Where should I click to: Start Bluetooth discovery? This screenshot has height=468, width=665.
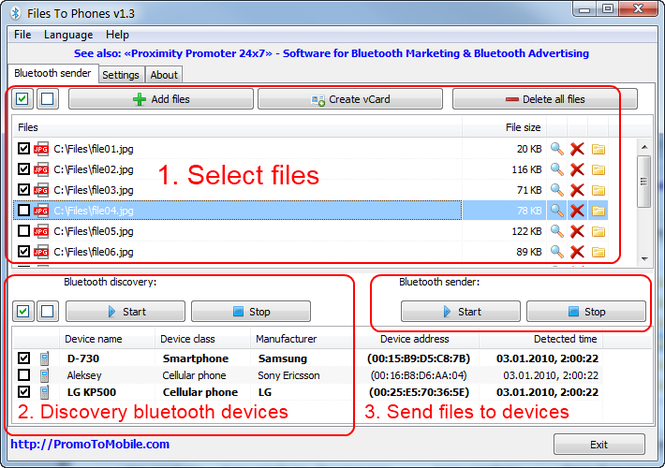124,312
